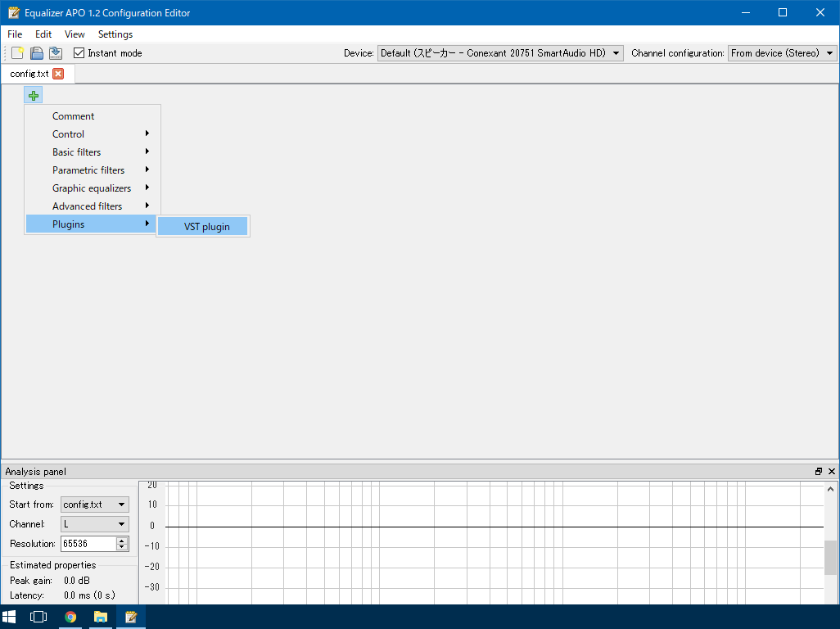This screenshot has height=629, width=840.
Task: Select the Plugins menu entry
Action: (93, 224)
